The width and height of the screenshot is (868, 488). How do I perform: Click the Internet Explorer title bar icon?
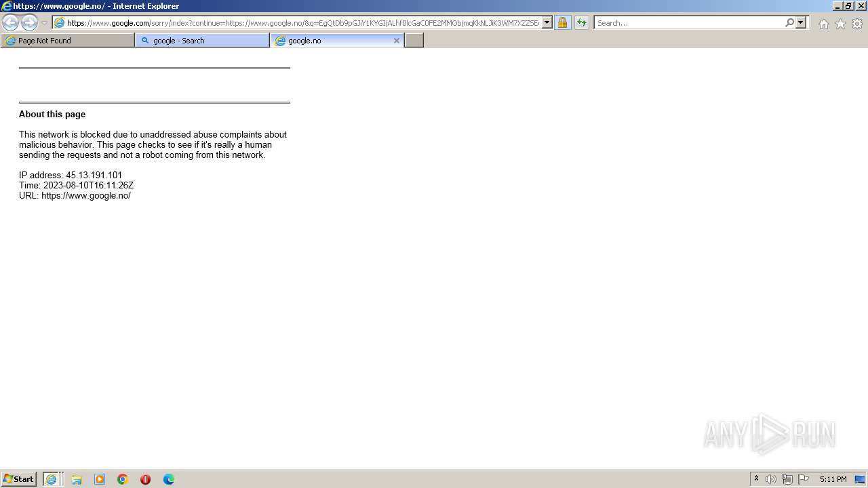click(7, 6)
